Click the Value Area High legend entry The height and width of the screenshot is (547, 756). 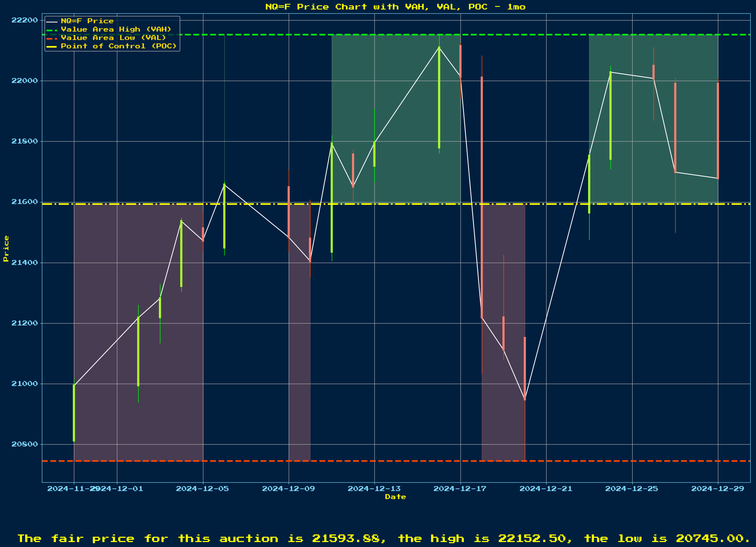tap(116, 29)
